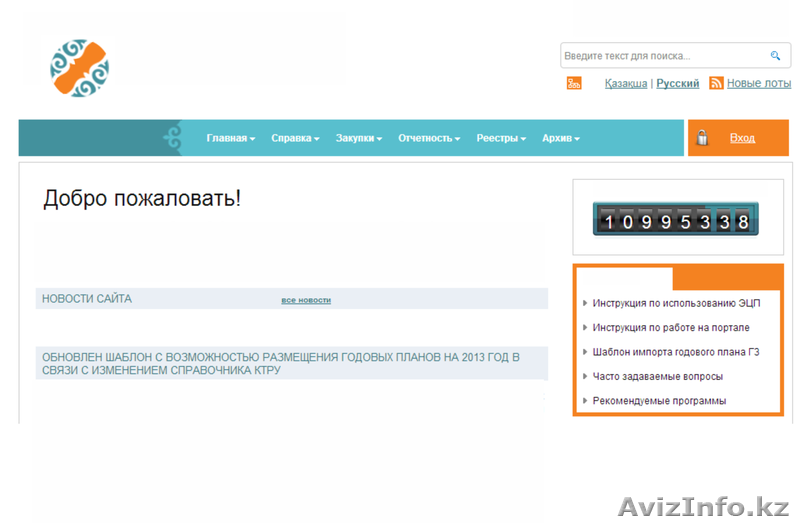
Task: Open Рекомендуемые программы link
Action: click(x=659, y=401)
